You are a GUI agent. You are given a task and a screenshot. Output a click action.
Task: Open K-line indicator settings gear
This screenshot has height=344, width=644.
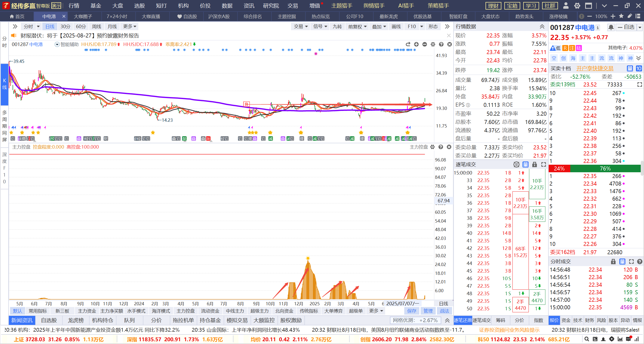433,44
